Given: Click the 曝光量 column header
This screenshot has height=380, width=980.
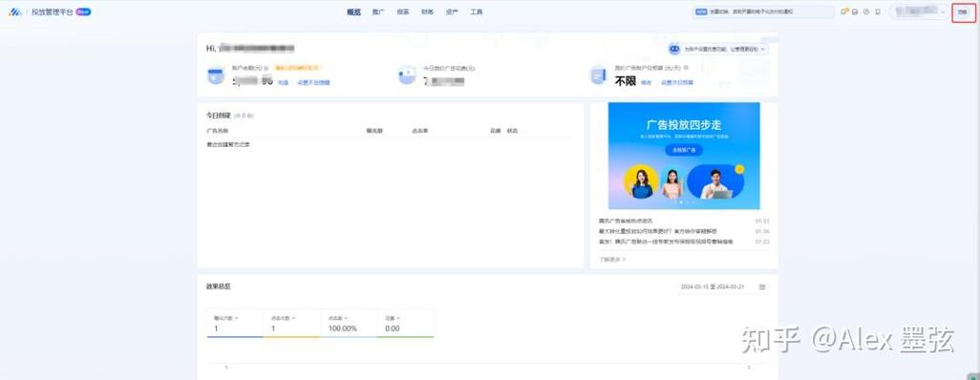Looking at the screenshot, I should pos(374,131).
